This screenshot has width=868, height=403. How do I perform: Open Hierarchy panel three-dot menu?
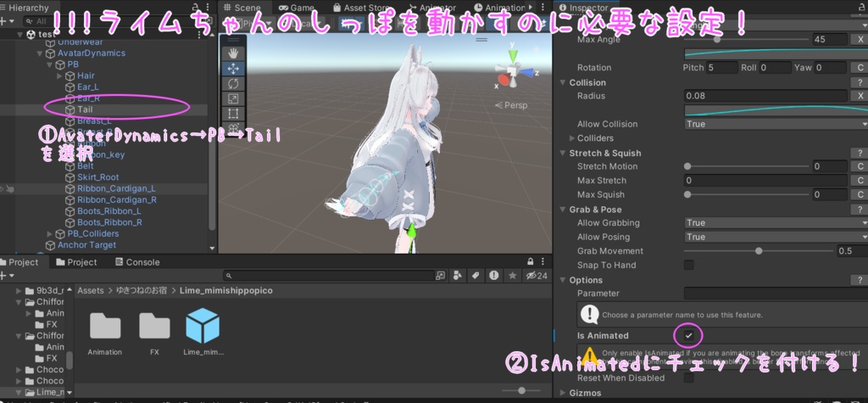pyautogui.click(x=209, y=8)
